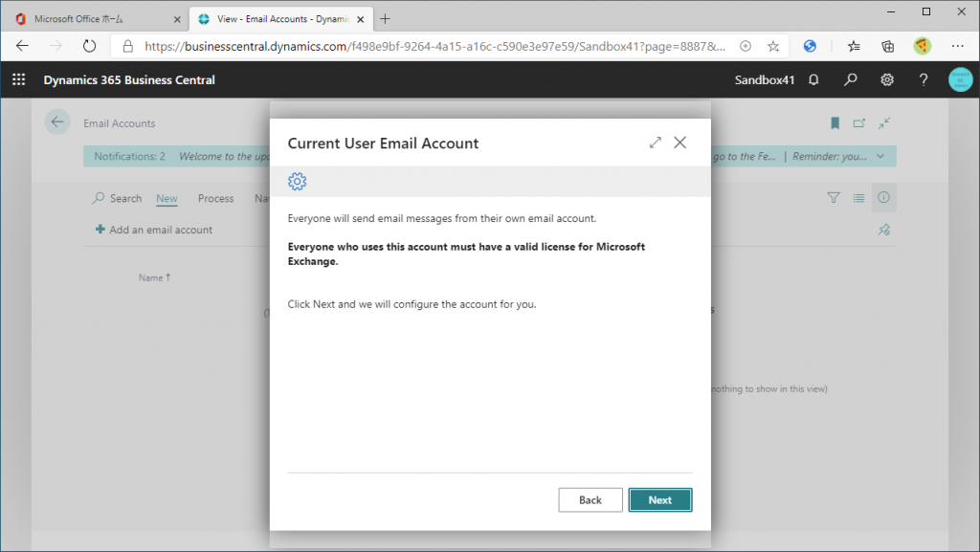Expand the notifications banner chevron
980x552 pixels.
click(880, 156)
